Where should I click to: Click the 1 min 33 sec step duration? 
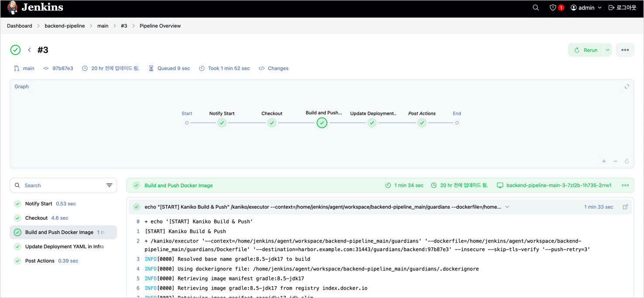[599, 207]
